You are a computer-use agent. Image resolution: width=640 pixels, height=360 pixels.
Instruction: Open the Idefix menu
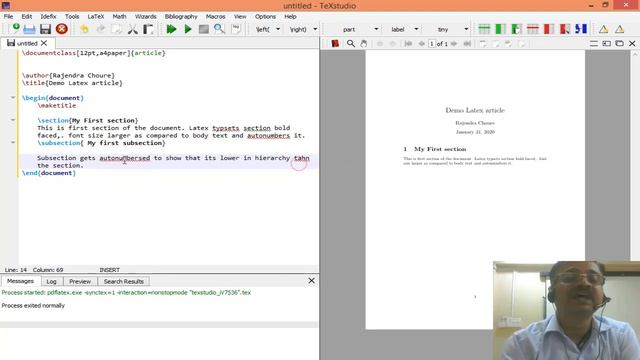[48, 16]
